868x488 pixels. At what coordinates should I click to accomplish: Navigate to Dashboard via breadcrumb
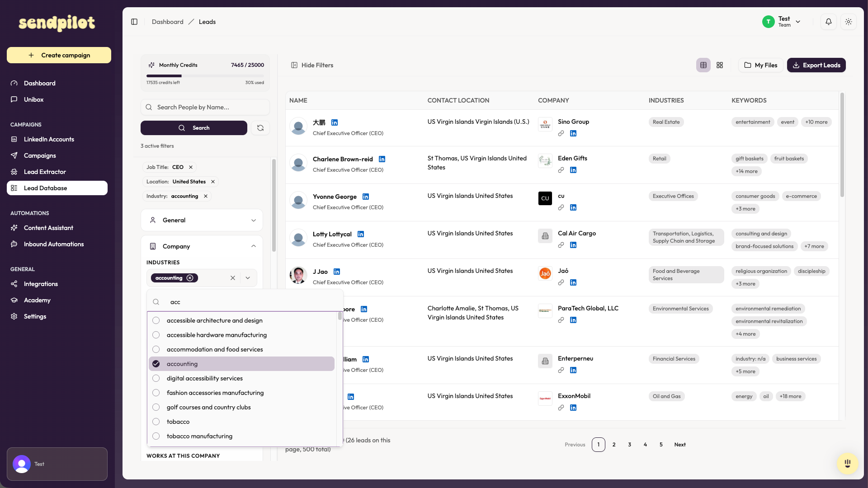coord(167,22)
